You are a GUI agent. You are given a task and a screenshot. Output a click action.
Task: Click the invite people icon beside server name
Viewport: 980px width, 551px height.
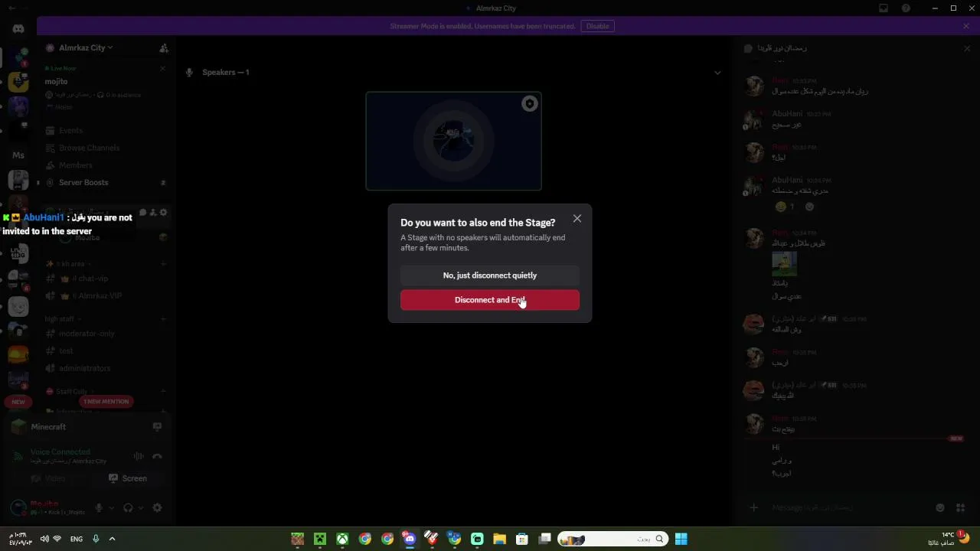(163, 47)
